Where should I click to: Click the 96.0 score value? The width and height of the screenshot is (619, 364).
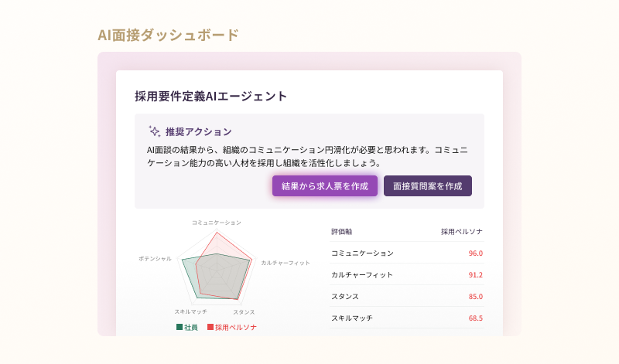click(475, 253)
